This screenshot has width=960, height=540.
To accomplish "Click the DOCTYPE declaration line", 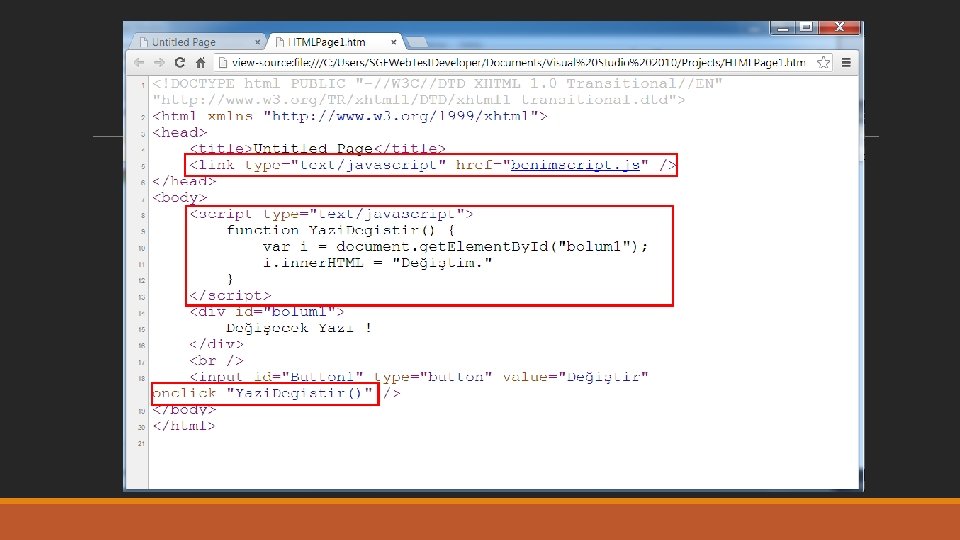I will [437, 83].
